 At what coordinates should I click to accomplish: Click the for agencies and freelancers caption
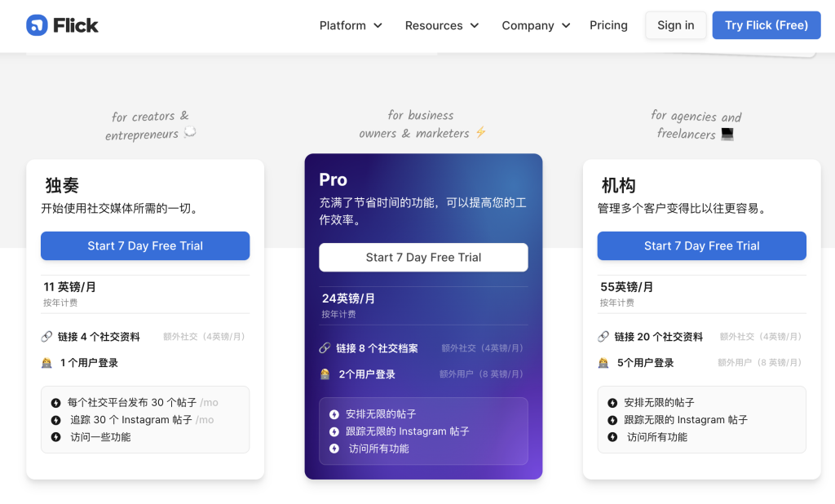(696, 126)
